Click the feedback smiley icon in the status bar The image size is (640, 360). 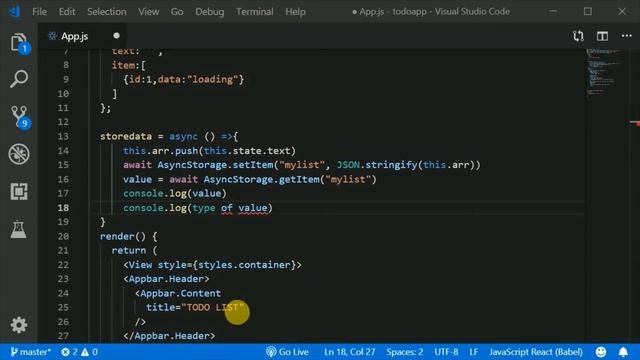point(601,351)
